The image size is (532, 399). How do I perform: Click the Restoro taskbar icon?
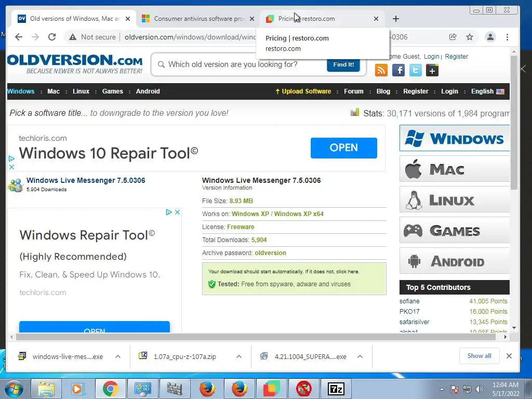click(x=271, y=389)
